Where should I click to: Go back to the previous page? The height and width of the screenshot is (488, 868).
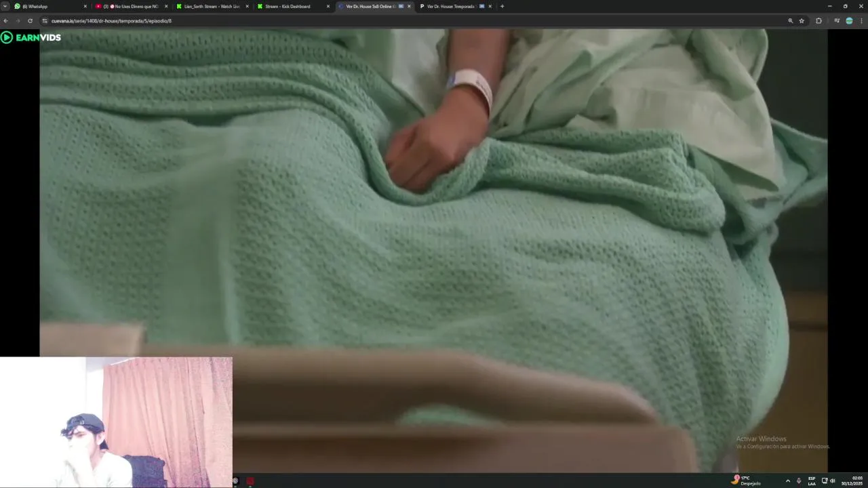pos(6,21)
